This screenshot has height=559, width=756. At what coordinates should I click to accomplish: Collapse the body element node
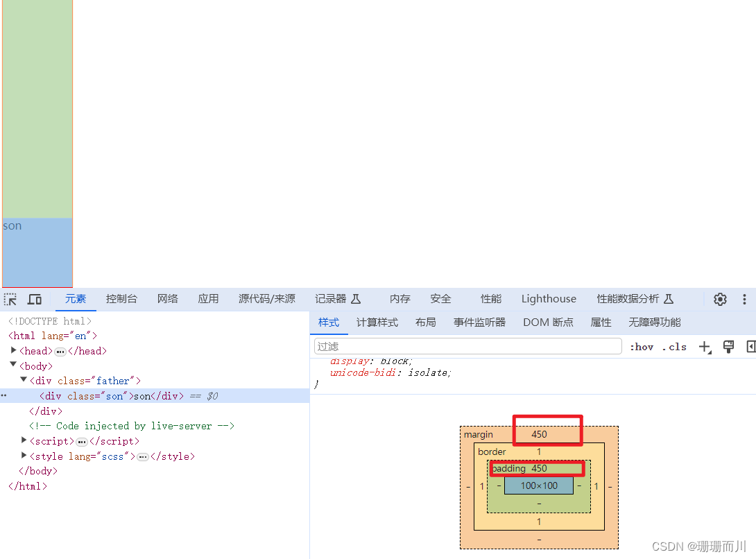[15, 365]
